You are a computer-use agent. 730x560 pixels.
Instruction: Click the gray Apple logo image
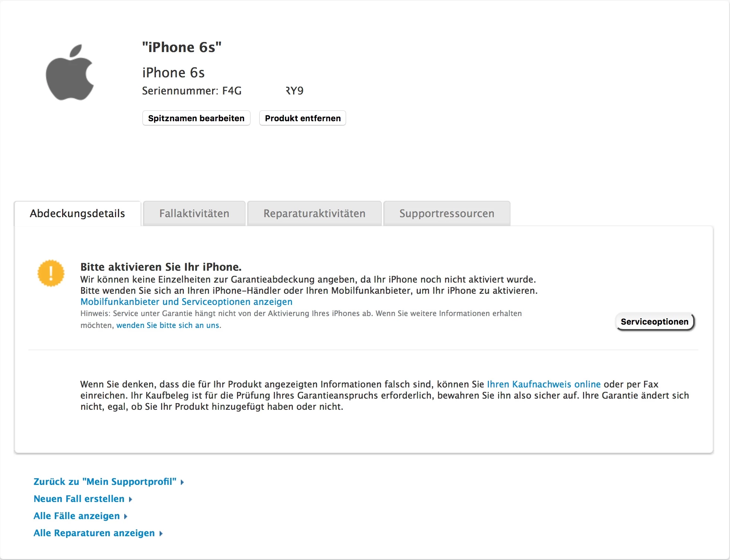(70, 73)
